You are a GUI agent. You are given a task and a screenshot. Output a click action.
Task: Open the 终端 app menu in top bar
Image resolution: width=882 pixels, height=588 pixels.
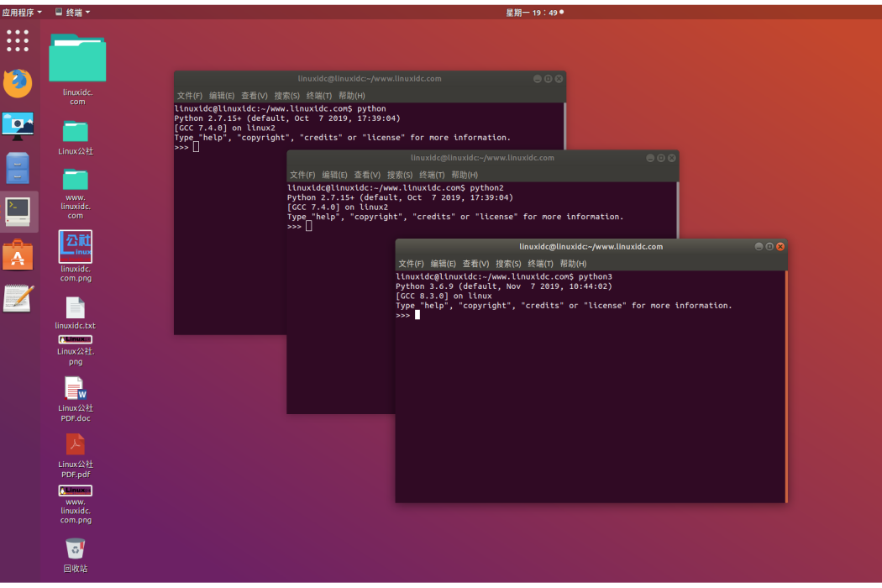click(72, 13)
